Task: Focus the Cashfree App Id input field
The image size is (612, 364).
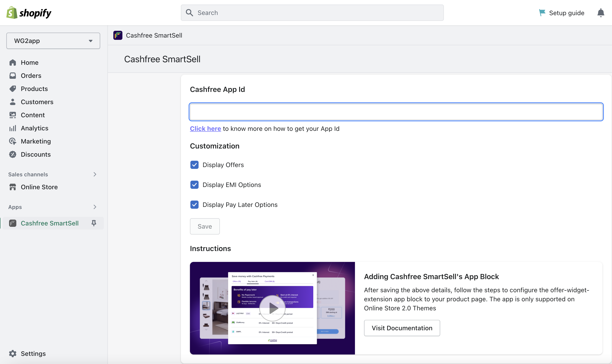Action: pos(396,112)
